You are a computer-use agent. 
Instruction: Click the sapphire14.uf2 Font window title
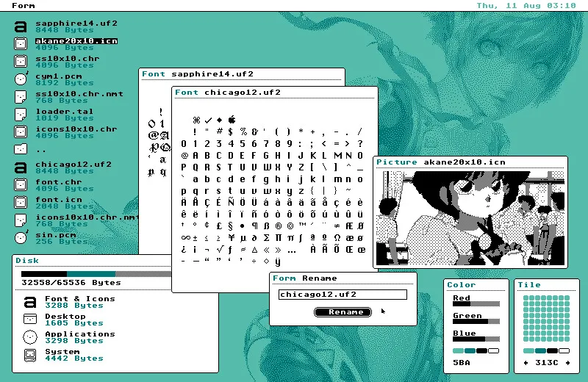pyautogui.click(x=198, y=74)
